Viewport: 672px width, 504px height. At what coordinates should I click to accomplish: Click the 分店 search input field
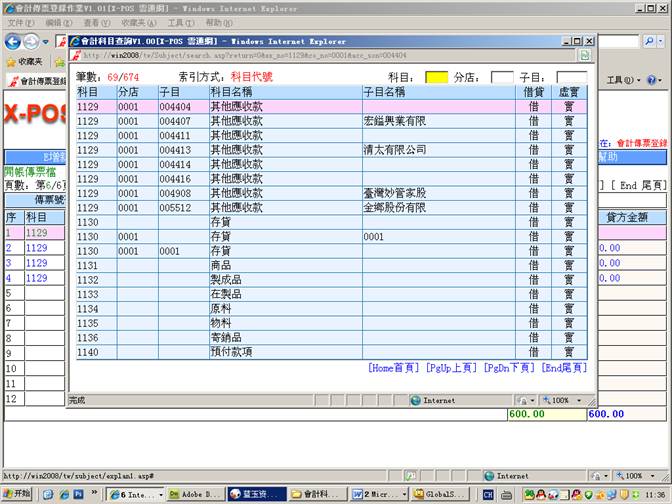pos(501,76)
